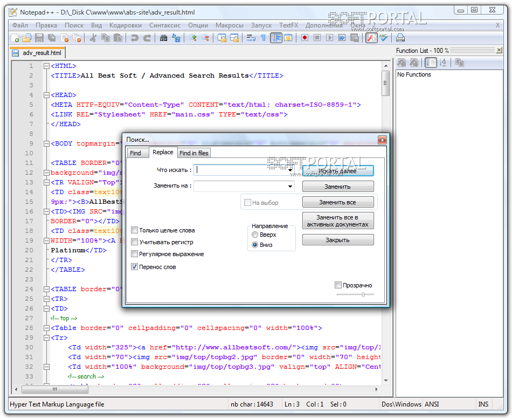The height and width of the screenshot is (420, 512).
Task: Open the 'Кодировки' menu
Action: click(x=125, y=25)
